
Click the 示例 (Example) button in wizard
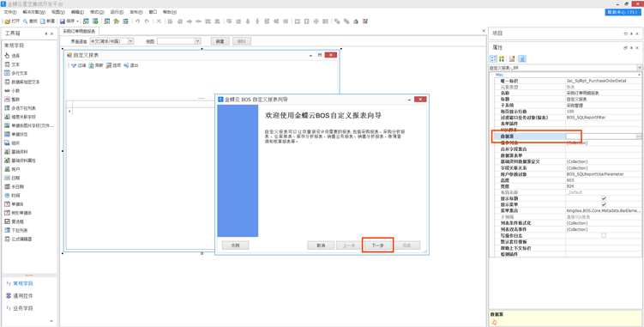coord(235,245)
